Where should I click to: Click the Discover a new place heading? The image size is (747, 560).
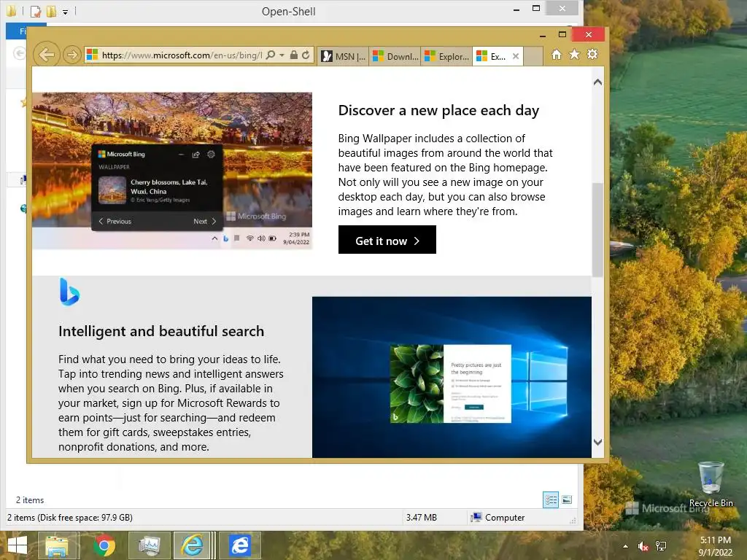click(438, 111)
